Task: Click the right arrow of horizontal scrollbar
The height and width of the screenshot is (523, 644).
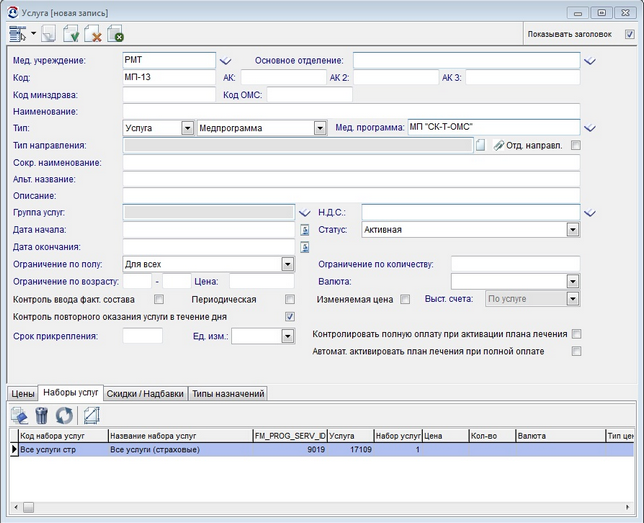Action: (x=628, y=507)
